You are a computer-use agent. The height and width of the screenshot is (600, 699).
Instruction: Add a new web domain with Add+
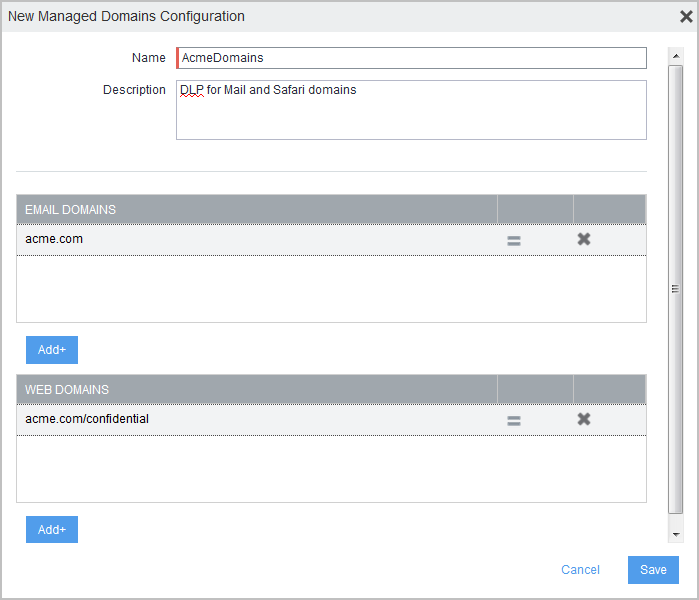click(x=52, y=530)
